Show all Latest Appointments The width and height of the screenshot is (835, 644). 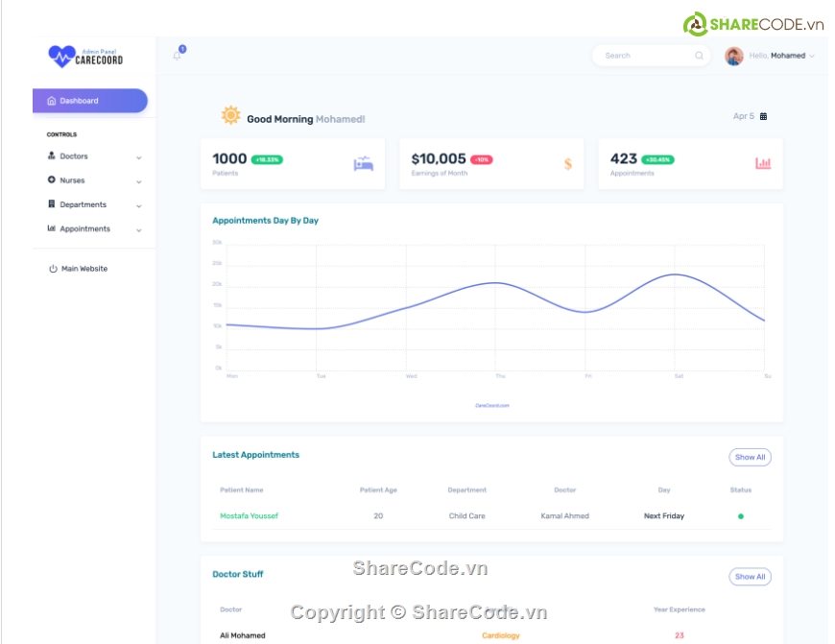(x=750, y=458)
